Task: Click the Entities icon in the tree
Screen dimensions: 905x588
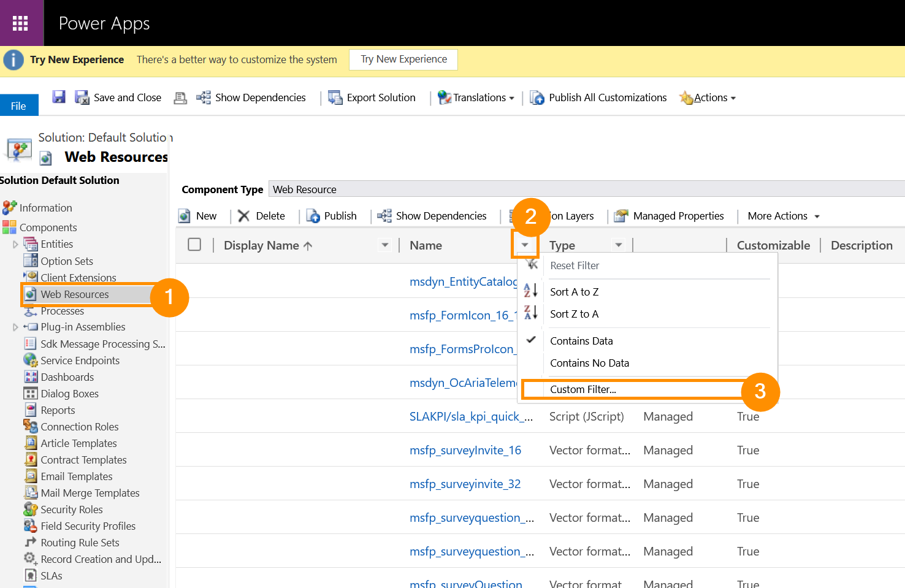Action: [31, 244]
